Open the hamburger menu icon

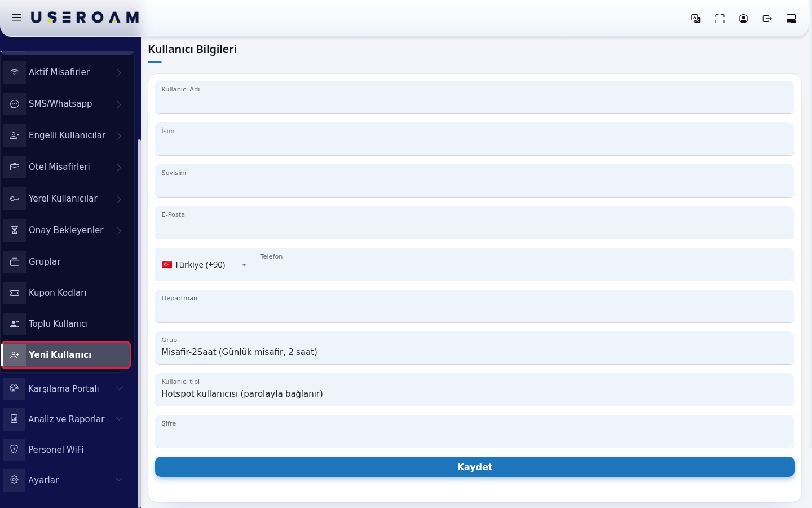[17, 18]
